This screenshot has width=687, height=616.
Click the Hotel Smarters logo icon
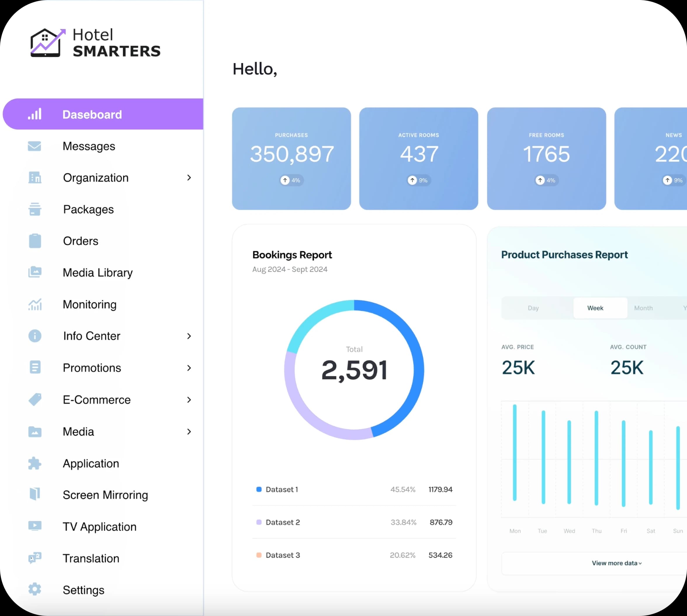[47, 43]
